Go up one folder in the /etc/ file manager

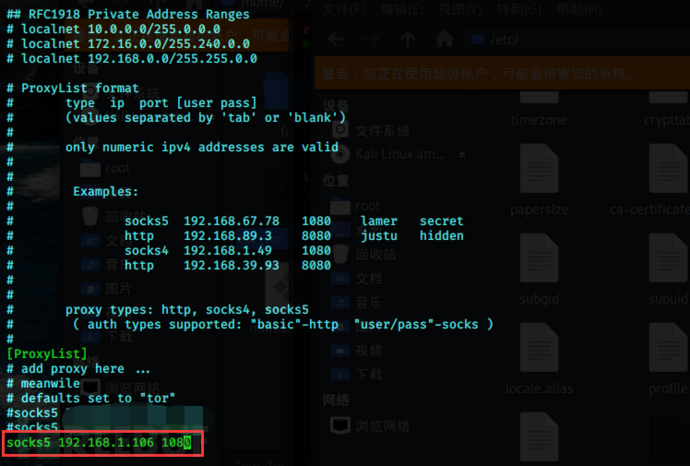408,40
